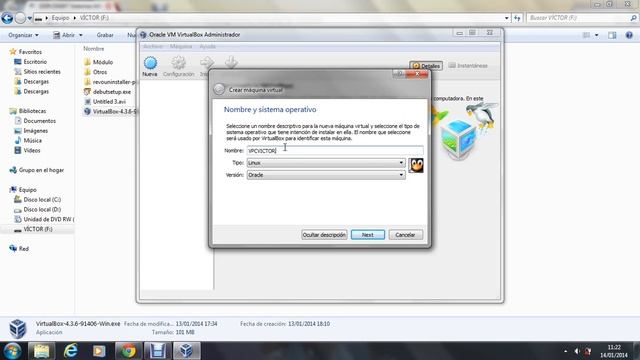Click the Detalles button in VirtualBox

pyautogui.click(x=426, y=66)
